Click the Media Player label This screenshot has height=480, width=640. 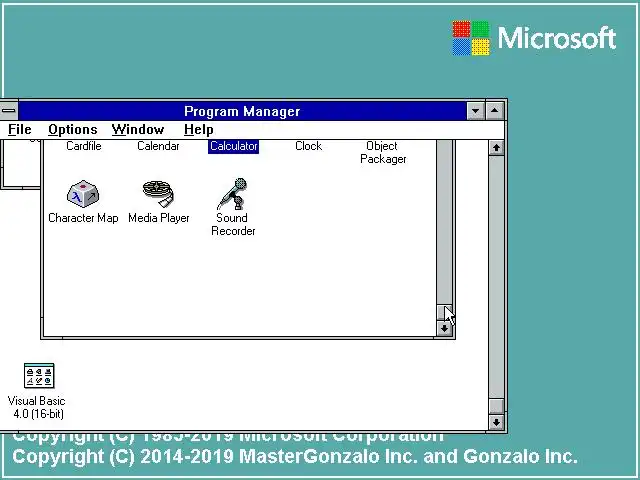coord(159,218)
